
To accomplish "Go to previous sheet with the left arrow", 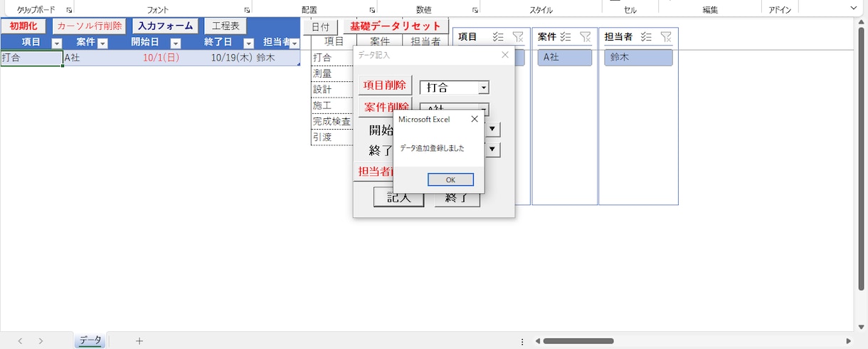I will coord(20,341).
